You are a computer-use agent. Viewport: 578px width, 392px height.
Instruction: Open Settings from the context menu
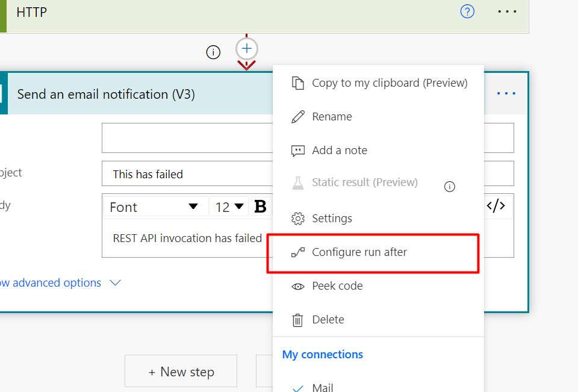coord(332,219)
